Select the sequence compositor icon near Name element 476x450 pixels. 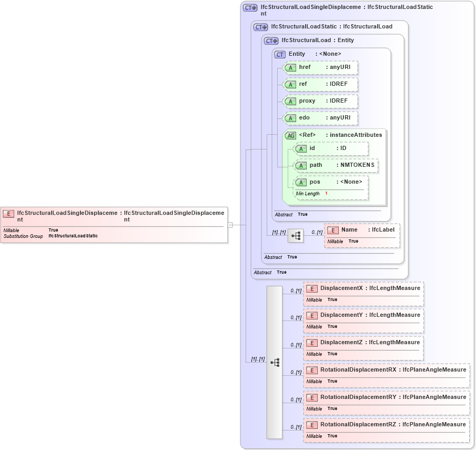(x=297, y=236)
